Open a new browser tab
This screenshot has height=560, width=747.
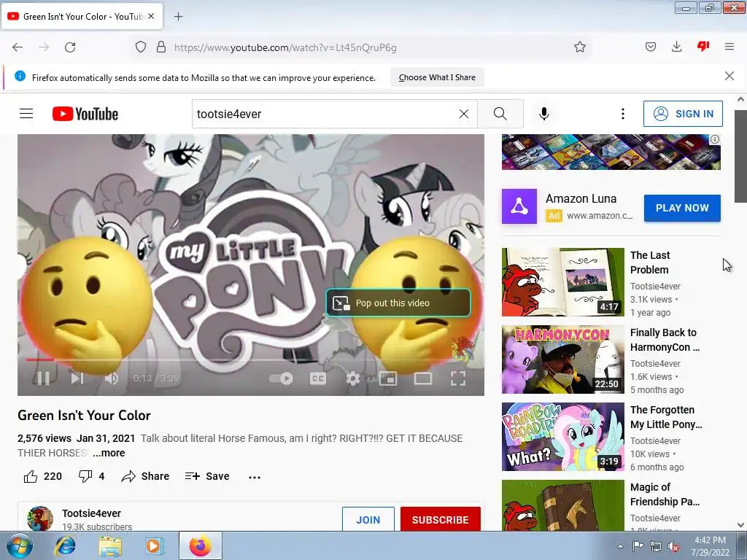[178, 17]
